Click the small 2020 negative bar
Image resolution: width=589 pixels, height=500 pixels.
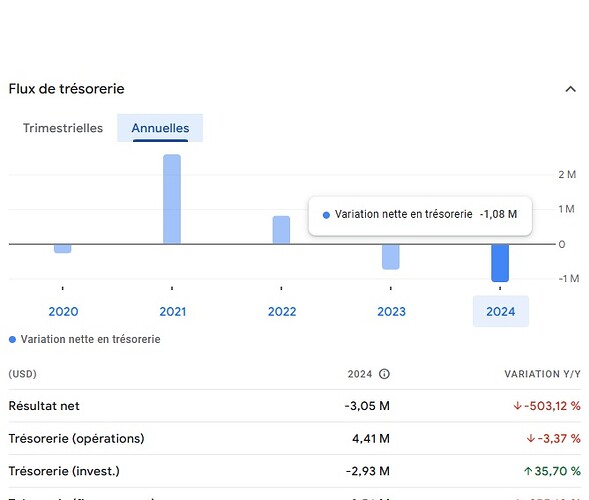tap(63, 249)
